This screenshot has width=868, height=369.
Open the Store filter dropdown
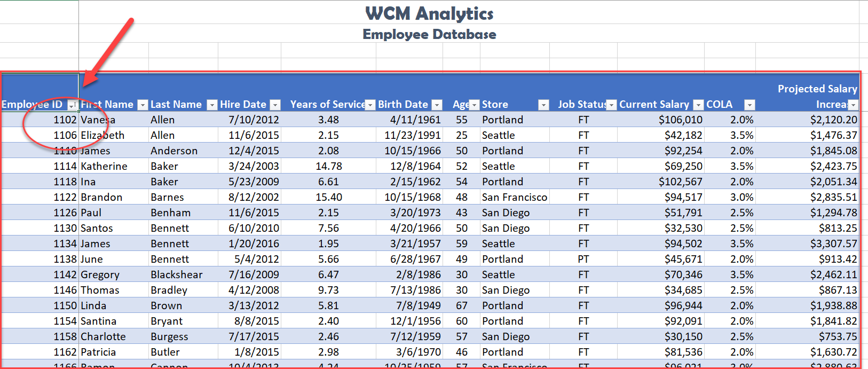pos(543,105)
